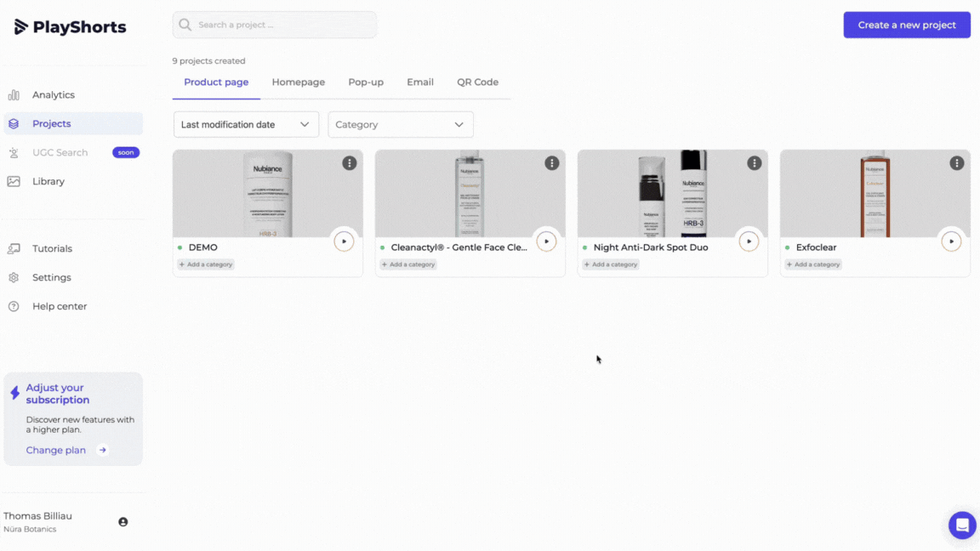The width and height of the screenshot is (980, 551).
Task: Click the Tutorials icon in sidebar
Action: [x=14, y=248]
